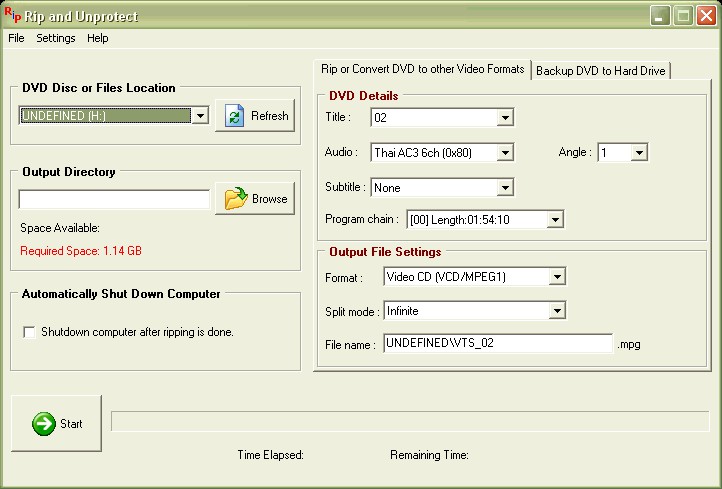Open the output Format dropdown
Image resolution: width=722 pixels, height=489 pixels.
[557, 277]
